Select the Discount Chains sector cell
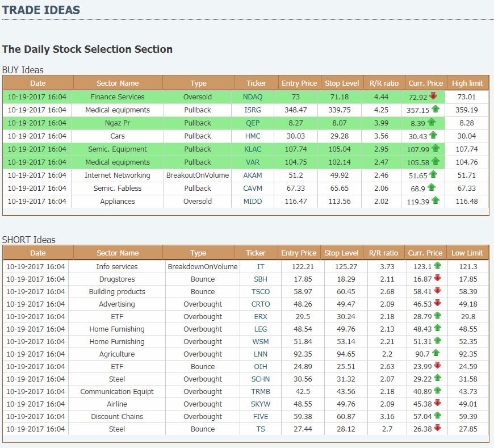 pyautogui.click(x=117, y=417)
